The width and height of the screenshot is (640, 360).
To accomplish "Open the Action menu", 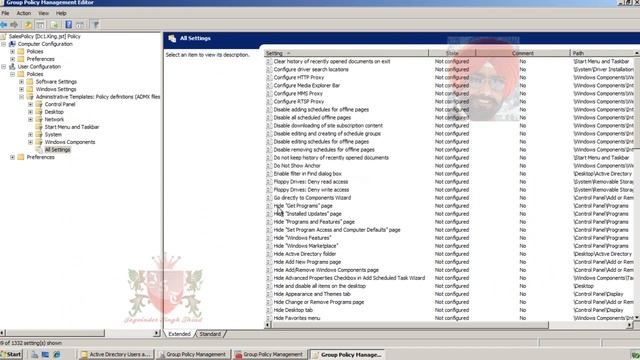I will [24, 13].
